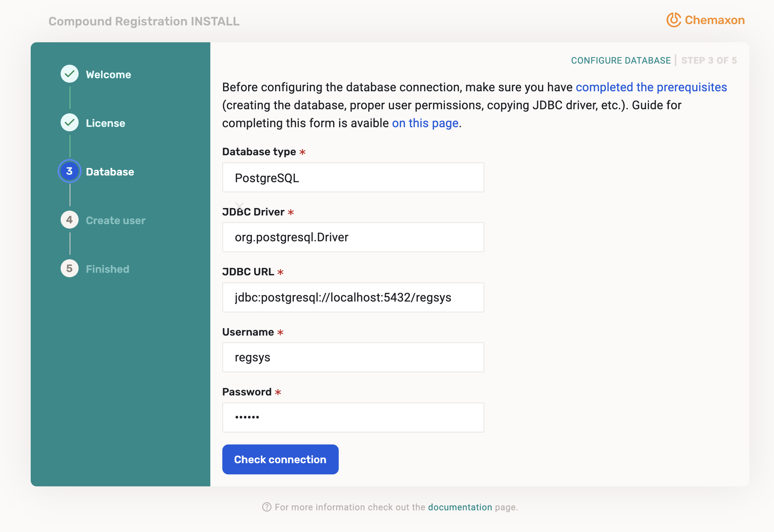
Task: Open the completed the prerequisites link
Action: tap(651, 87)
